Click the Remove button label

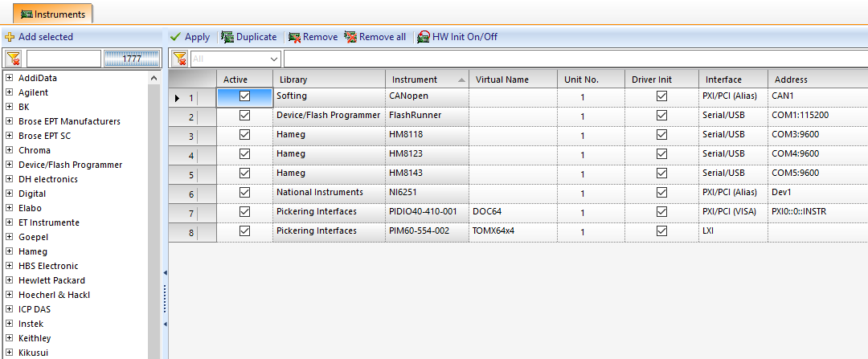pyautogui.click(x=320, y=37)
